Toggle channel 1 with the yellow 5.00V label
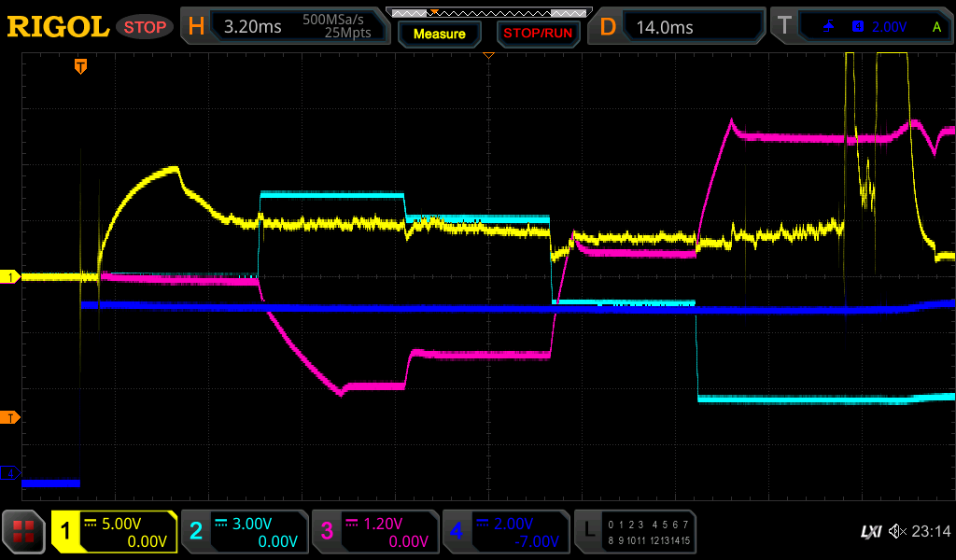The height and width of the screenshot is (560, 956). click(114, 532)
